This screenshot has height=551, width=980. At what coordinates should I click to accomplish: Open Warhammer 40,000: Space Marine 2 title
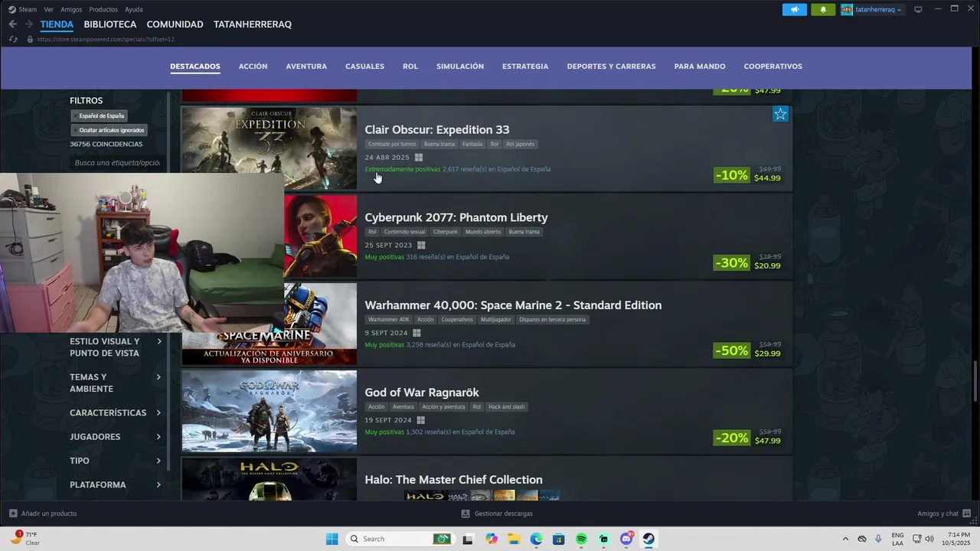coord(513,305)
